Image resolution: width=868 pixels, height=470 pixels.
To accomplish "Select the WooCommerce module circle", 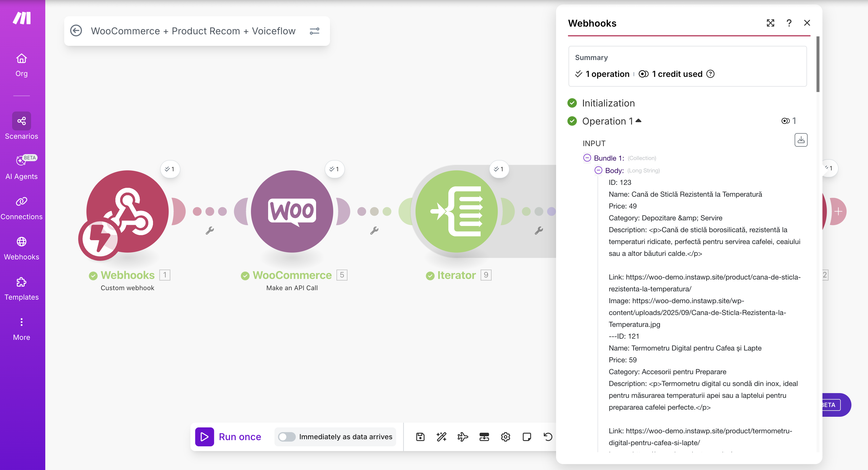I will point(292,211).
